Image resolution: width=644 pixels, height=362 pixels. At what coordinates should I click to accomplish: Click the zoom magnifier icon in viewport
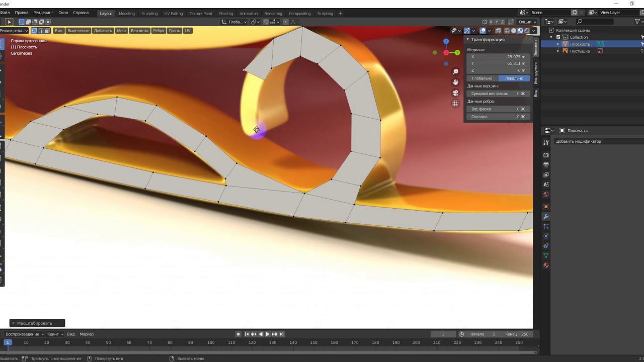(455, 72)
